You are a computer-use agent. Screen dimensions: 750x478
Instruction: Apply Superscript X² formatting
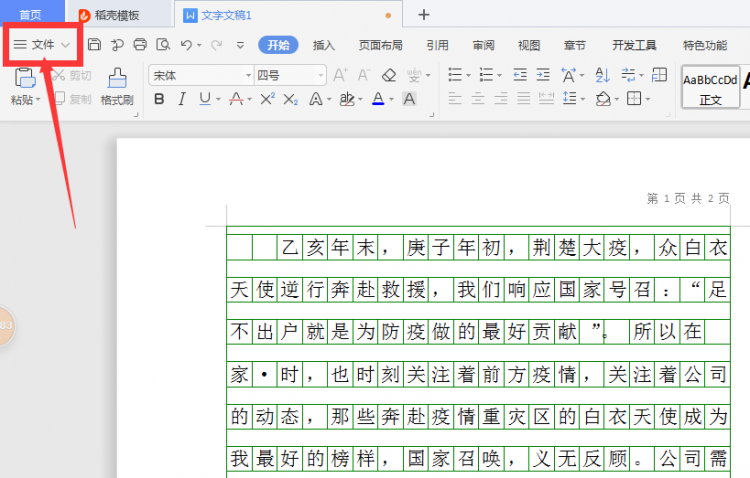click(x=267, y=99)
